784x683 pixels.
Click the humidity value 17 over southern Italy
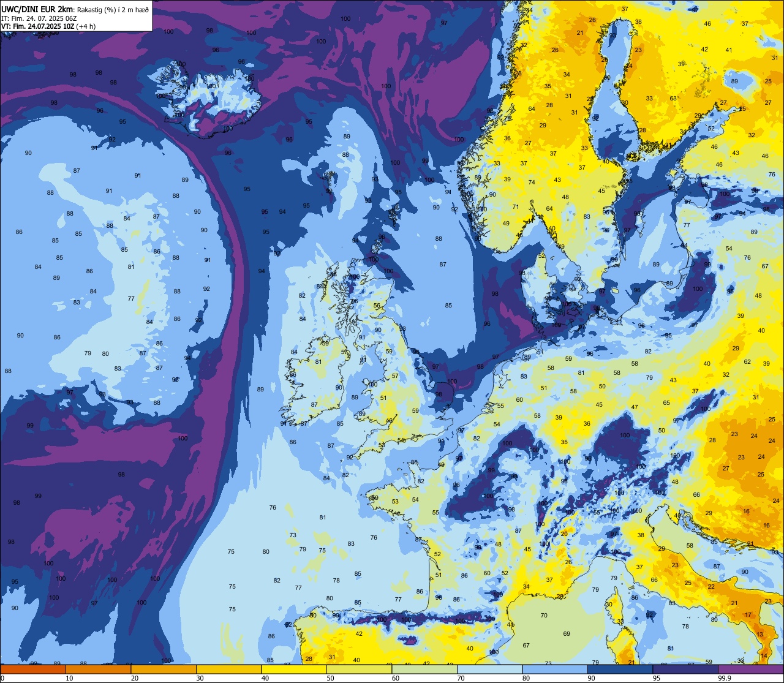[748, 614]
